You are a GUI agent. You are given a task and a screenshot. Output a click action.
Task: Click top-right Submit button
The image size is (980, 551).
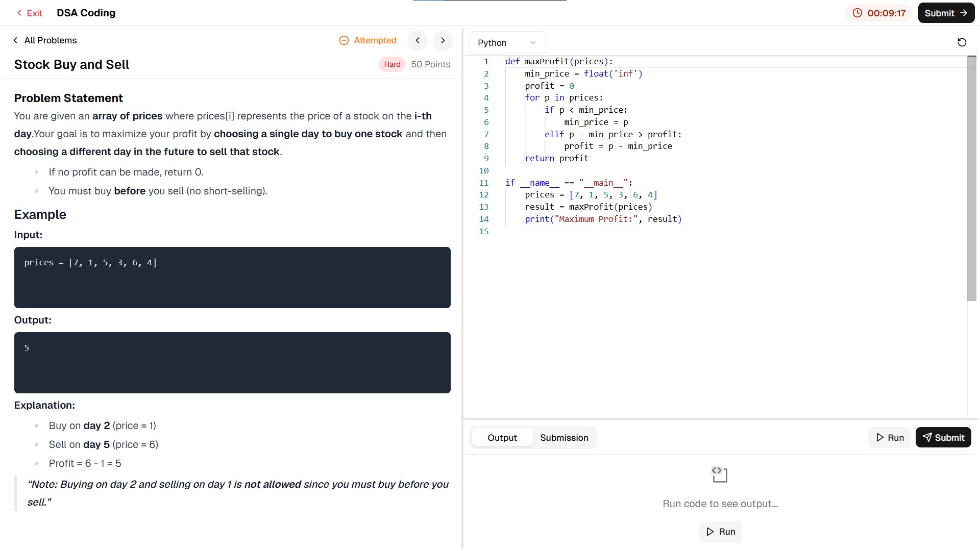click(946, 13)
